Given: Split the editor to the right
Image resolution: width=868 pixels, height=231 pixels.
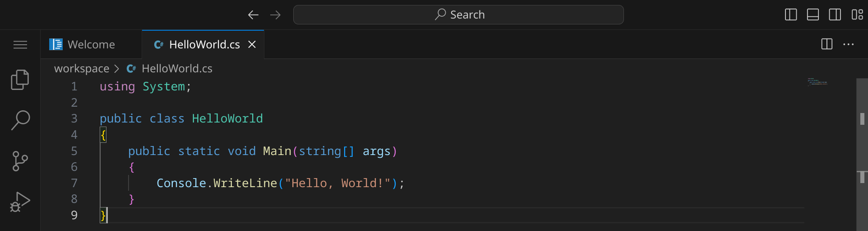Looking at the screenshot, I should point(826,44).
